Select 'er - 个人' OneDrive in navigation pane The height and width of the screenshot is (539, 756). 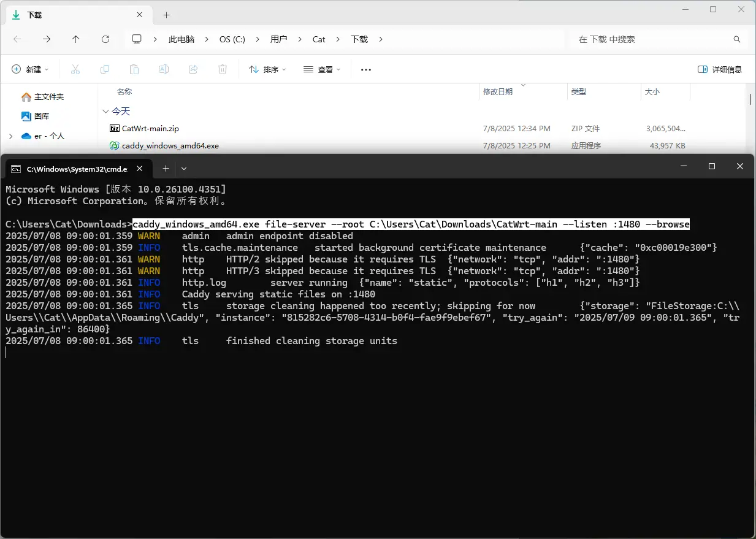[50, 136]
